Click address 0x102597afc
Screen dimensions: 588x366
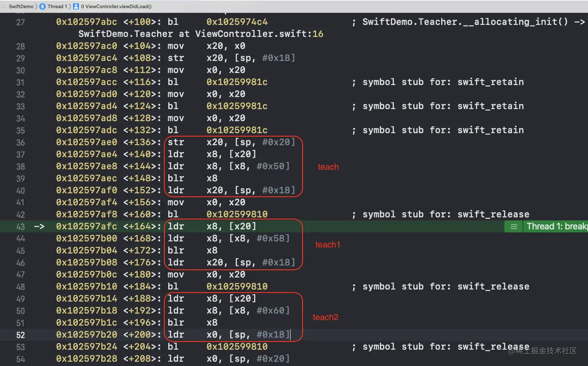(87, 226)
